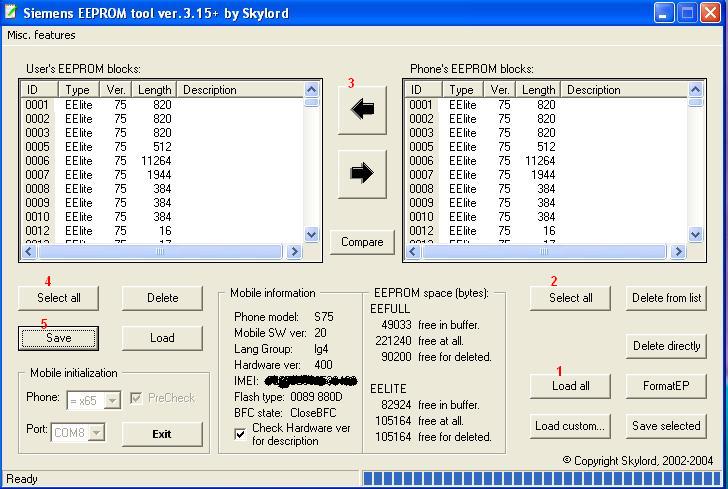Viewport: 728px width, 489px height.
Task: Click Delete from list button
Action: pyautogui.click(x=666, y=298)
